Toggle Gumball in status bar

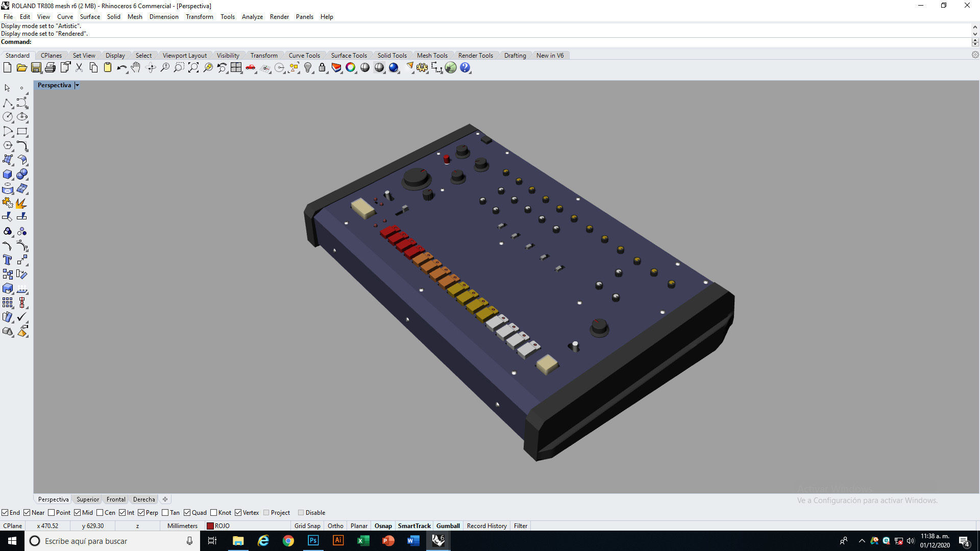(448, 525)
